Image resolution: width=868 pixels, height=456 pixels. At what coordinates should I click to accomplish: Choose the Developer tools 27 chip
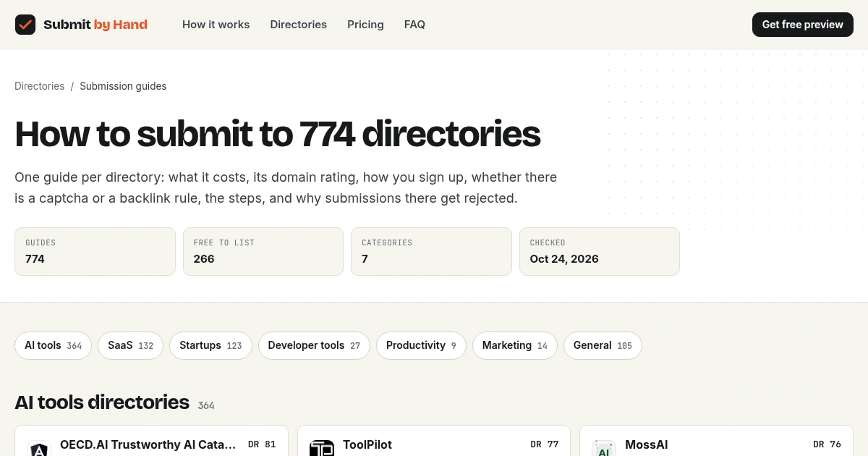314,345
